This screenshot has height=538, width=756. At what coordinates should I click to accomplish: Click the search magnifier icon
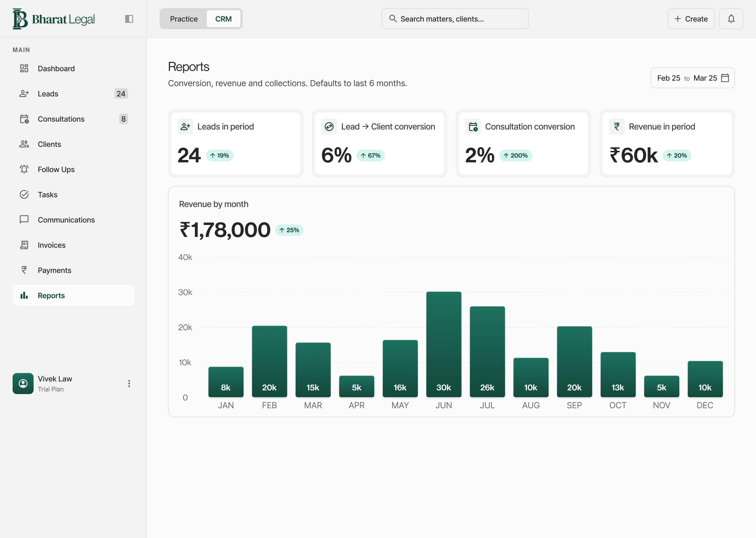click(392, 19)
